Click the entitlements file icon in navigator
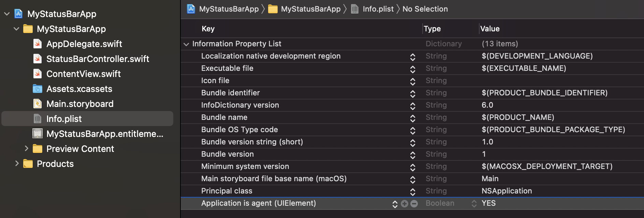 [x=38, y=134]
